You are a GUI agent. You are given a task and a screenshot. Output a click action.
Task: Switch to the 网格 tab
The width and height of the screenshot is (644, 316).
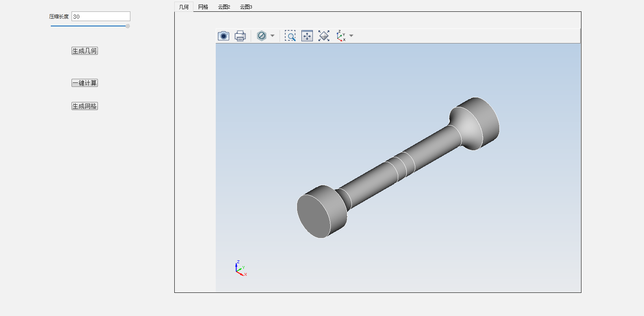tap(203, 7)
